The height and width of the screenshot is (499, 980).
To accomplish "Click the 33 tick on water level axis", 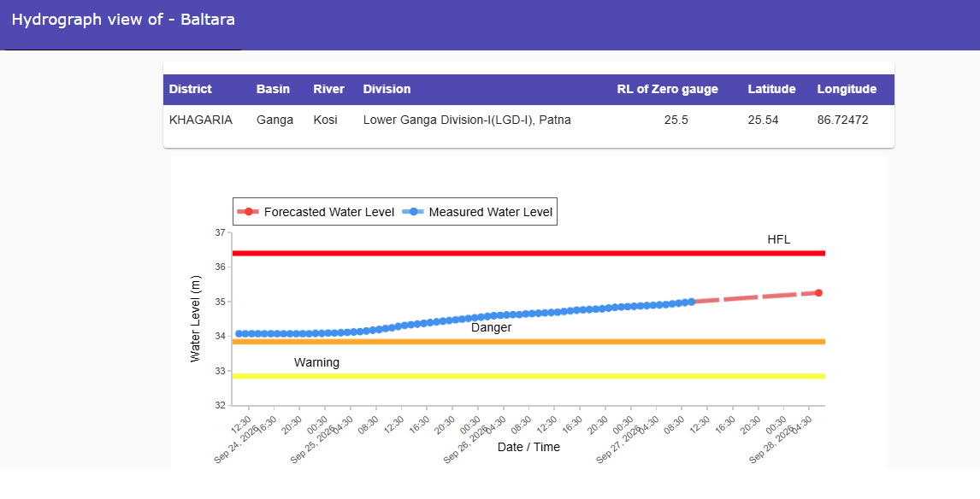I will (220, 371).
